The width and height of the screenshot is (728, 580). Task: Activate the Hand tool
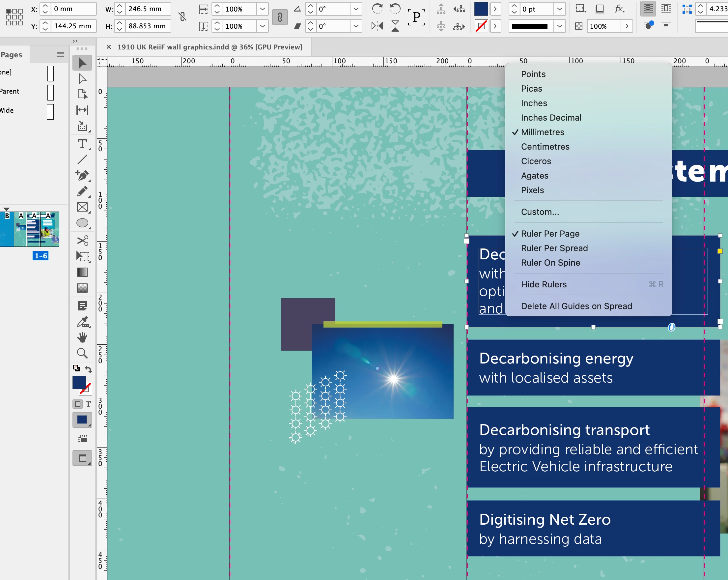(82, 337)
